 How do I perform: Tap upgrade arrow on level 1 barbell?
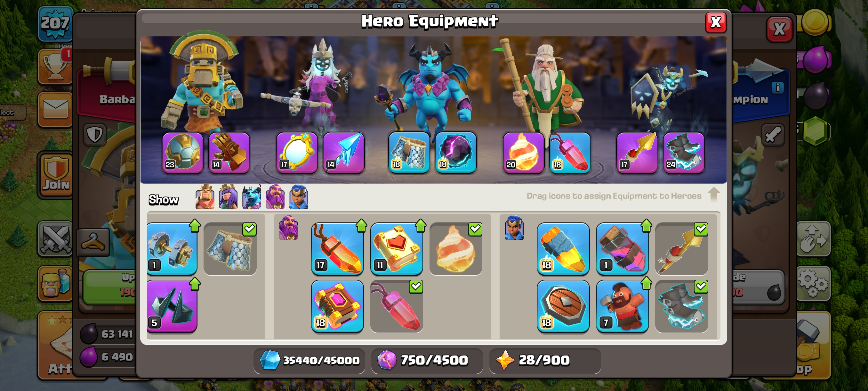coord(195,226)
